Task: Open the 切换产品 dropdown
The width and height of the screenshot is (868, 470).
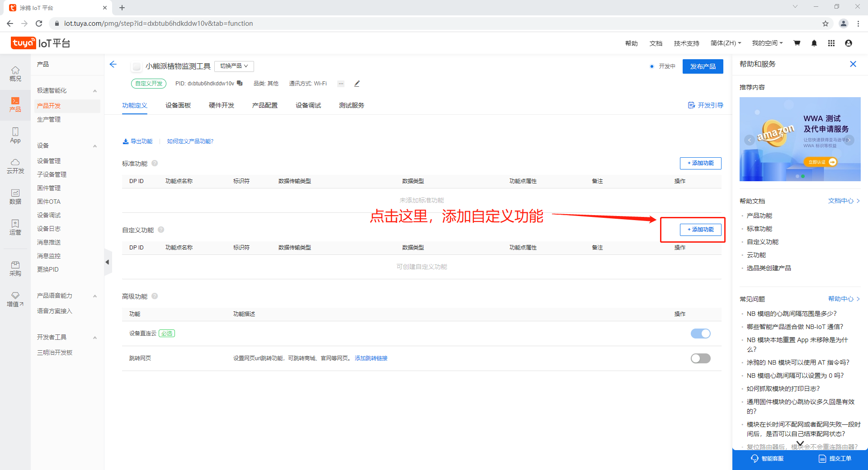Action: pos(234,66)
